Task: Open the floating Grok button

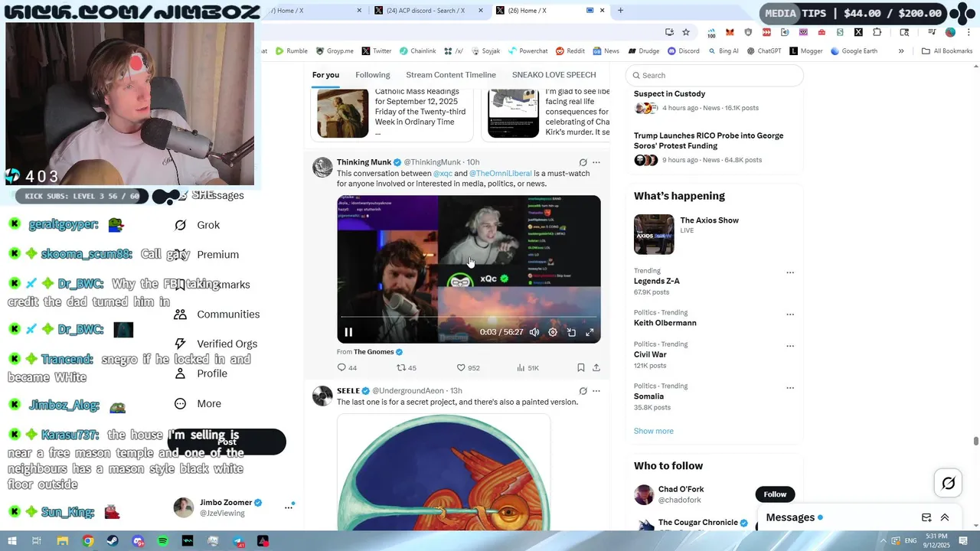Action: pos(949,483)
